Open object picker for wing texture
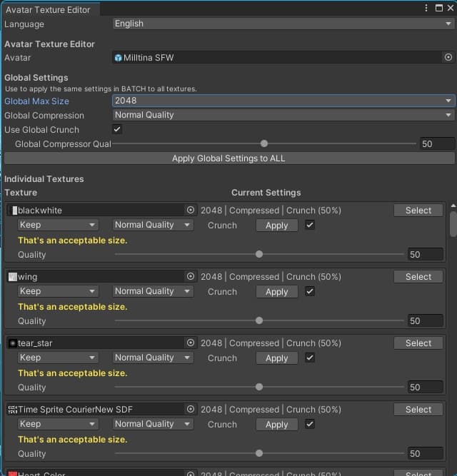The height and width of the screenshot is (476, 457). [191, 277]
